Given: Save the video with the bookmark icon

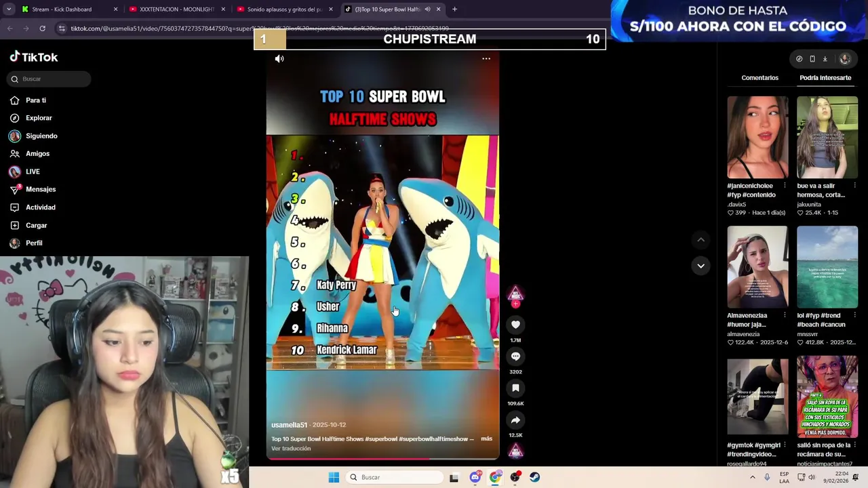Looking at the screenshot, I should point(515,388).
